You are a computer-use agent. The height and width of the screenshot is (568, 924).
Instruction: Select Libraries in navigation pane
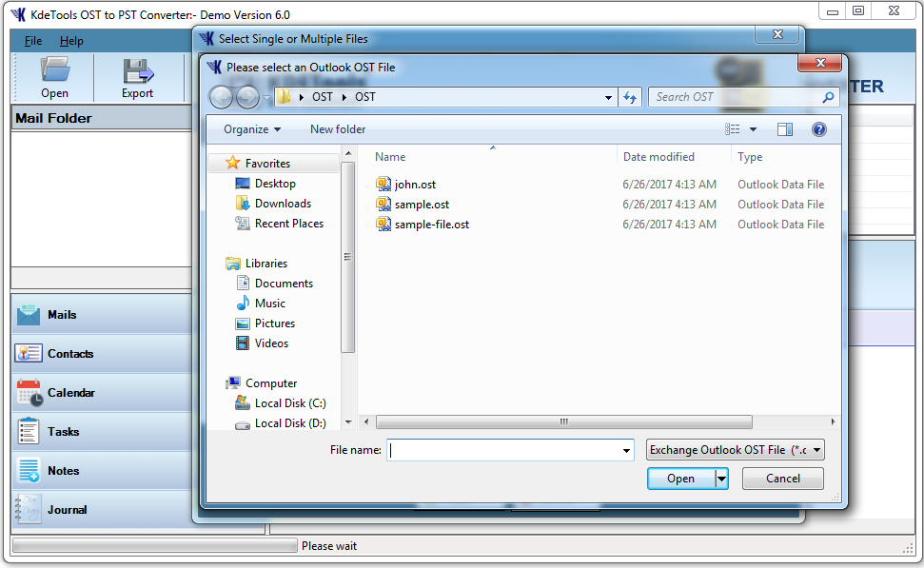click(265, 264)
